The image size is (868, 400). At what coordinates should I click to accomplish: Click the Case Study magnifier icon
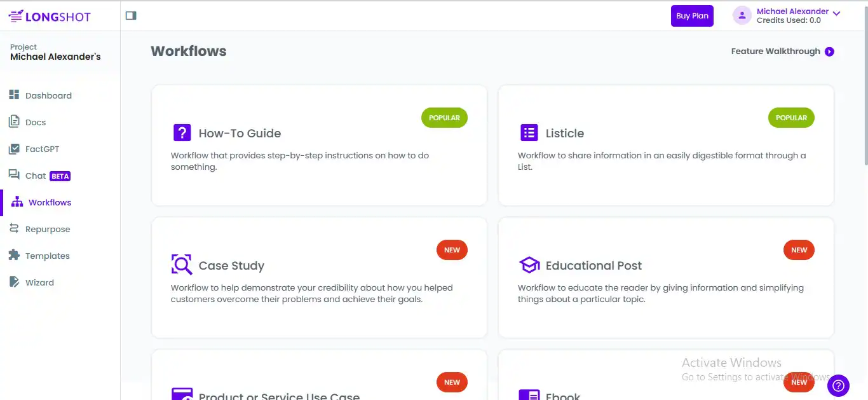pos(182,265)
